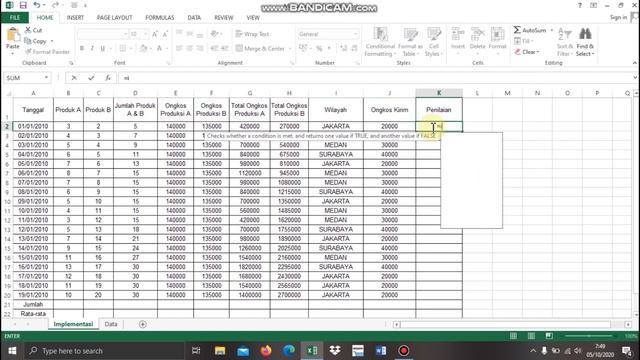Click the AutoSum sigma icon
This screenshot has height=360, width=640.
517,30
